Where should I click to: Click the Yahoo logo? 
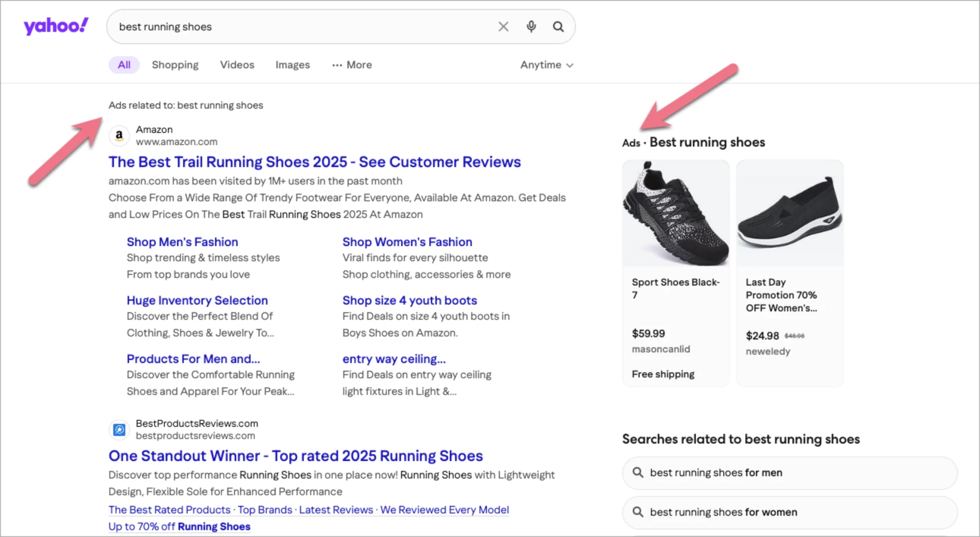pyautogui.click(x=56, y=26)
